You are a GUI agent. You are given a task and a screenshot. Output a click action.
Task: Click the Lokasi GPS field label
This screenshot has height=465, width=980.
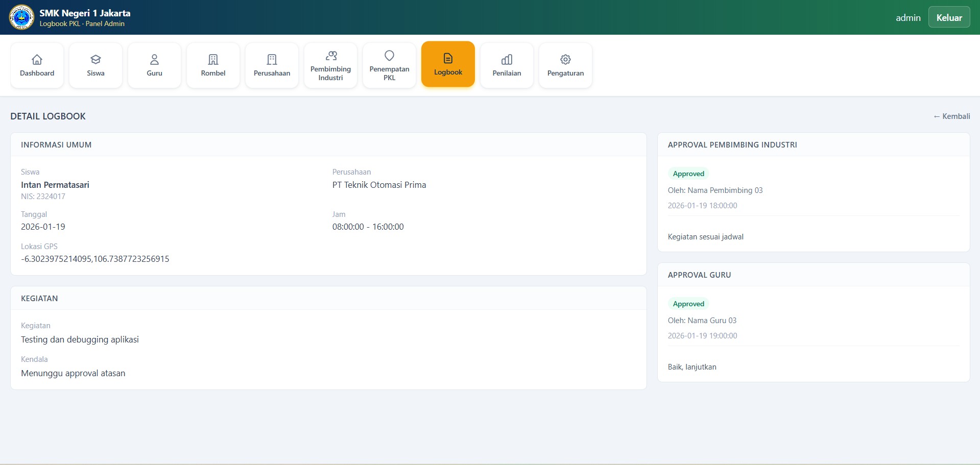click(39, 247)
